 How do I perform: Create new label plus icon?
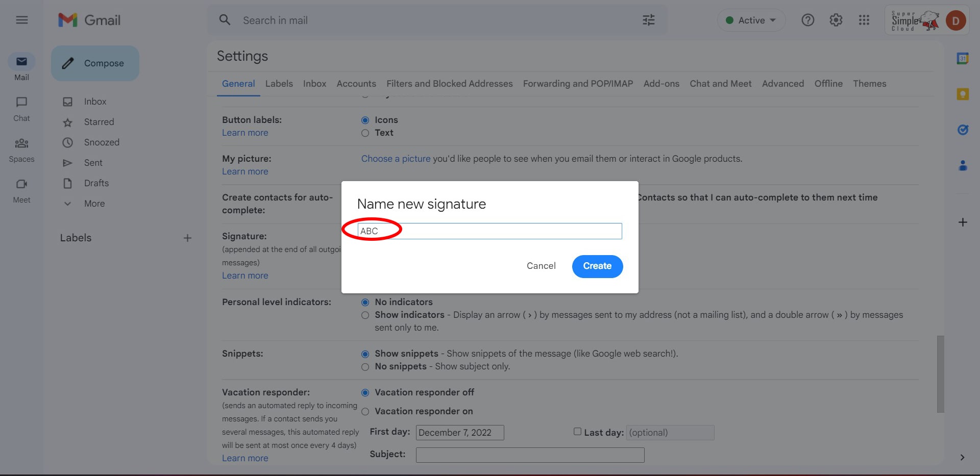pyautogui.click(x=187, y=238)
